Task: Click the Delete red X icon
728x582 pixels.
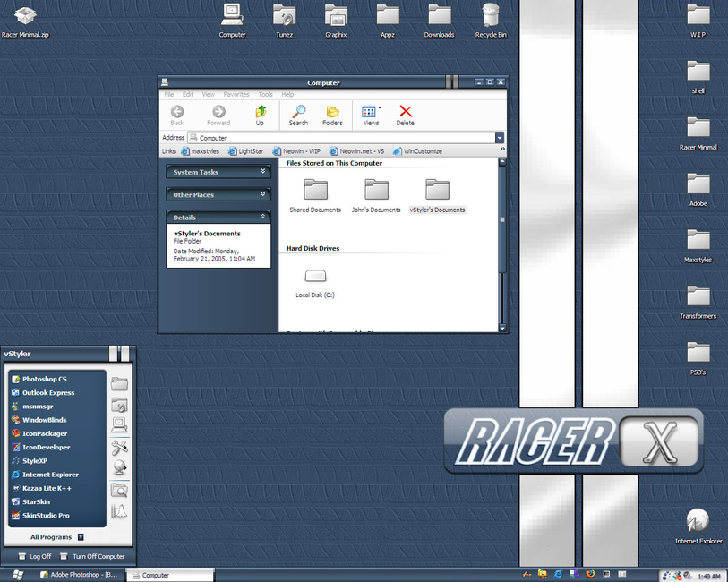Action: click(406, 111)
